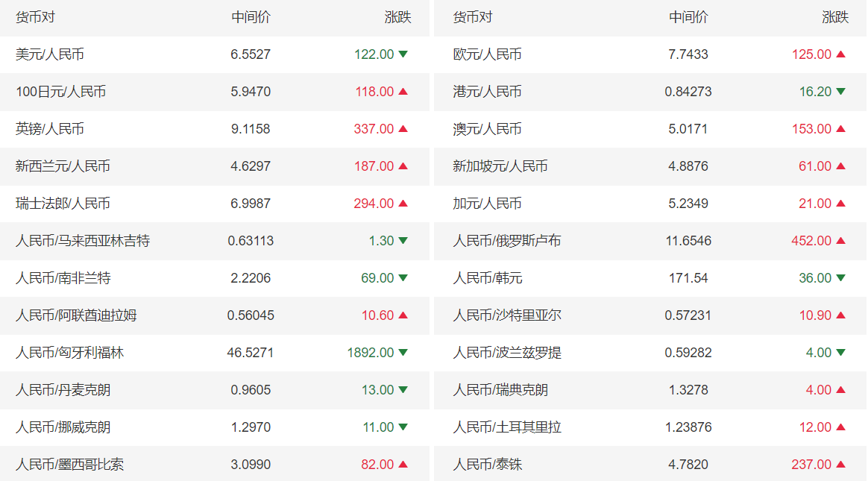Click the red up arrow in 英镑/人民币 row
Screen dimensions: 868x481
[403, 128]
